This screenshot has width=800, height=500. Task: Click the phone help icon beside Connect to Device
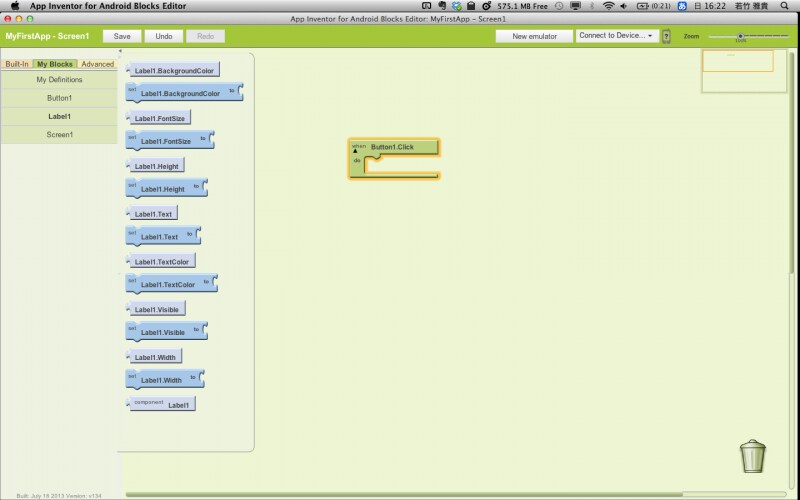coord(666,36)
